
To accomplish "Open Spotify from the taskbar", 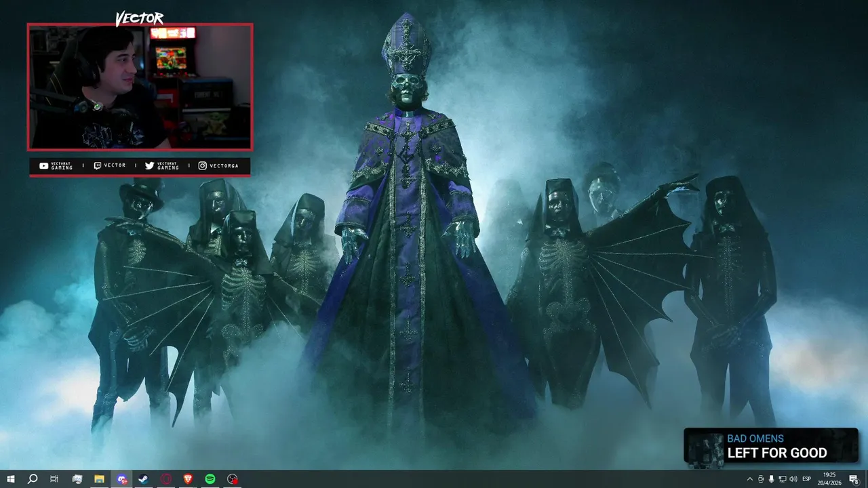I will [210, 479].
